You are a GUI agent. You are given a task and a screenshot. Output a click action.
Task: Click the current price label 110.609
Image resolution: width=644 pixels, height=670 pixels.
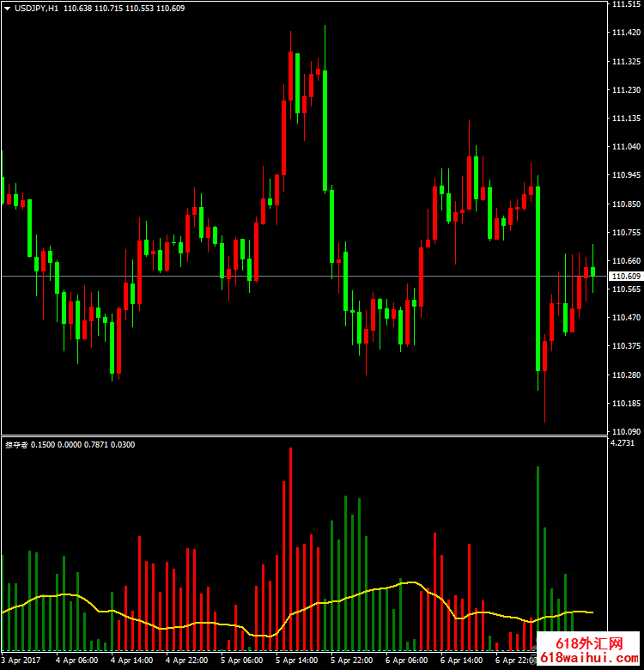tap(624, 277)
